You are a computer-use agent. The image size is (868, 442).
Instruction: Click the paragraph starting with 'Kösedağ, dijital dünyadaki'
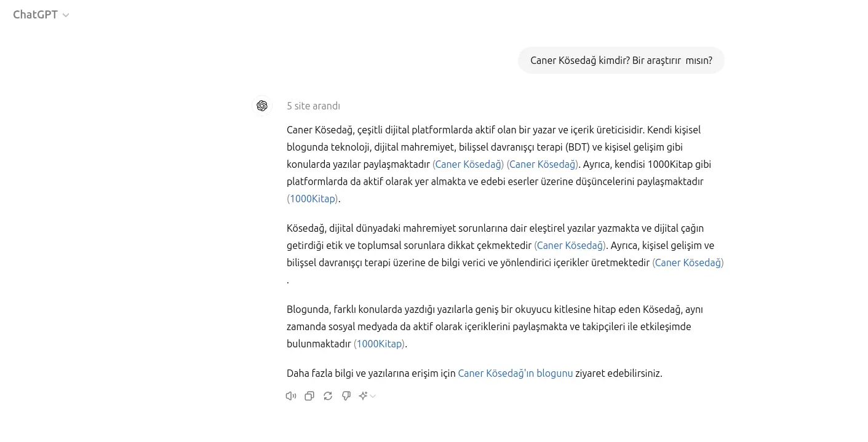505,254
